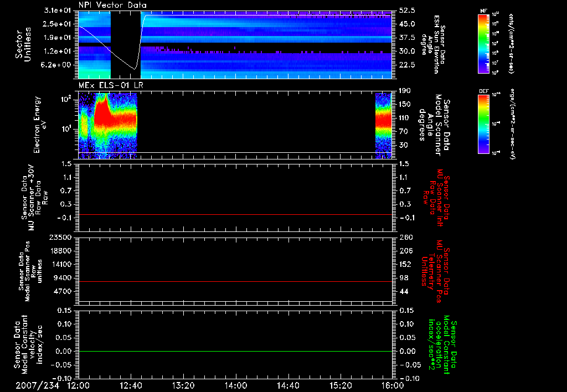Screen dimensions: 567x392
Task: Click the '14100' scanner position tick value
Action: pyautogui.click(x=60, y=264)
